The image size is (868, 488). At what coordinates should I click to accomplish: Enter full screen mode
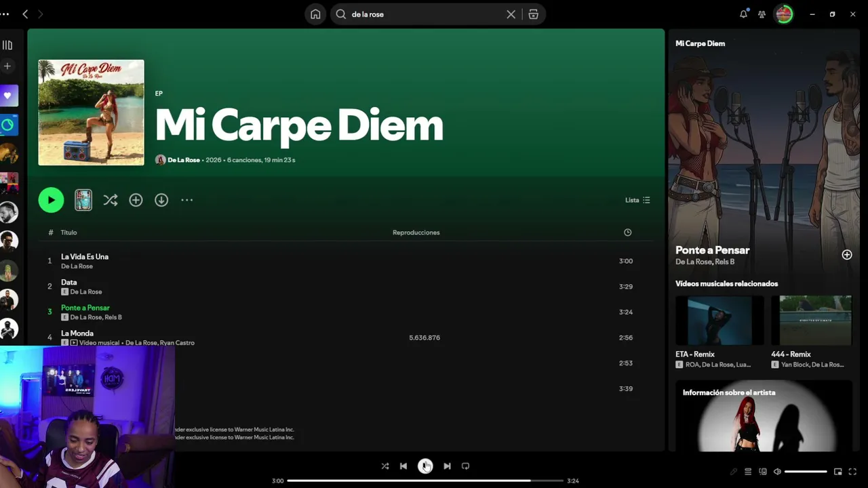pos(853,472)
